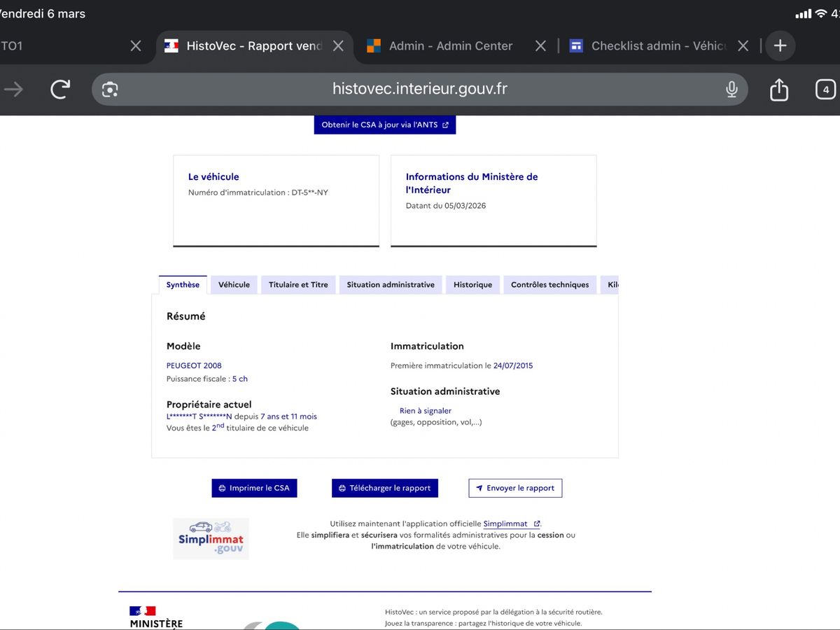Screen dimensions: 840x630
Task: Open the Véhicule tab
Action: pyautogui.click(x=234, y=285)
